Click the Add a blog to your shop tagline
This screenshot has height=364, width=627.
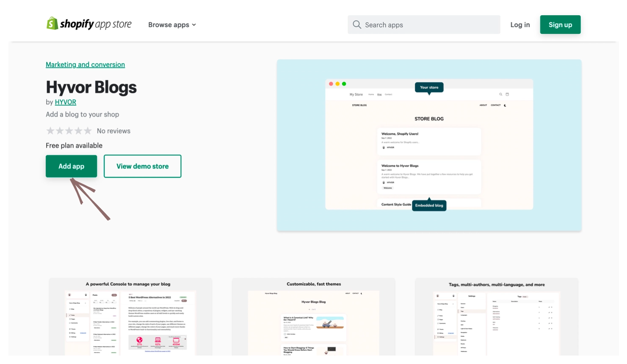click(83, 114)
